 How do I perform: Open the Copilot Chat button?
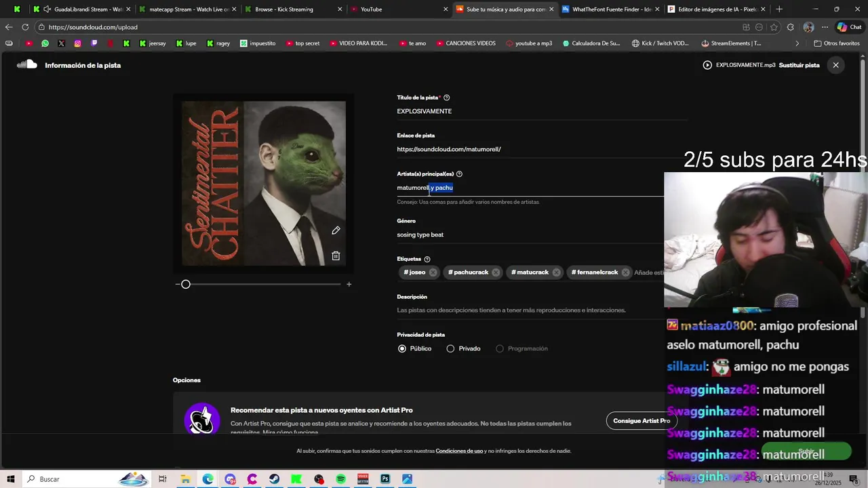850,27
